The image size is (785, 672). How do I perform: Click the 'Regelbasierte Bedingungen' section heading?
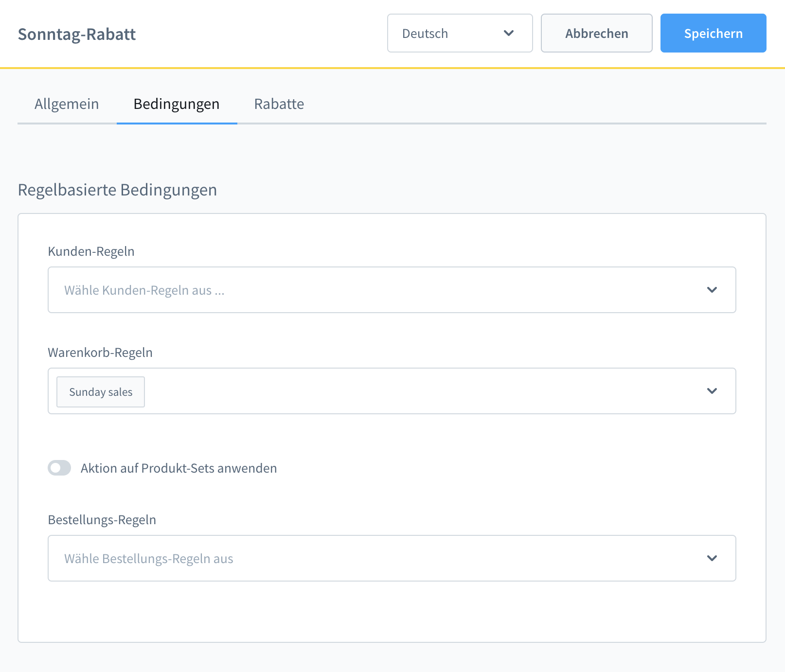(117, 190)
